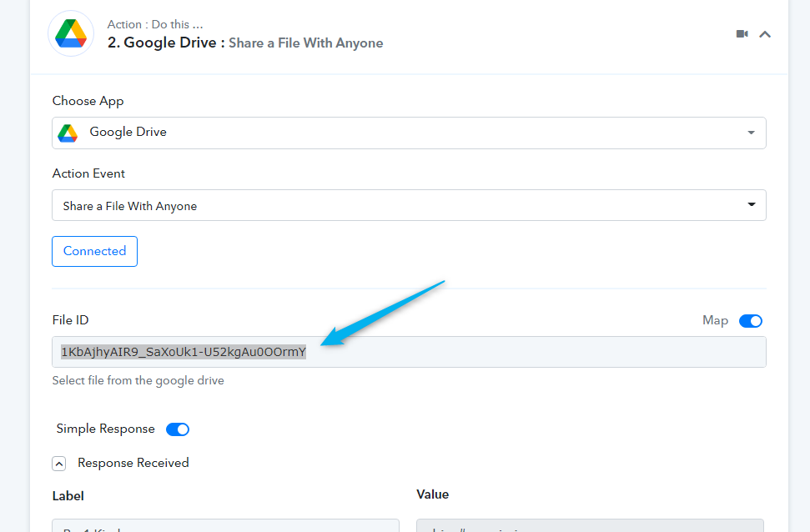Click the first Value response field

(590, 525)
